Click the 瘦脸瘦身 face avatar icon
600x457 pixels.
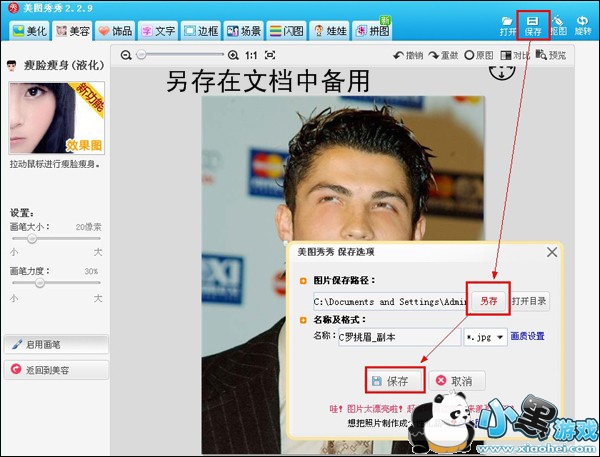pos(11,65)
